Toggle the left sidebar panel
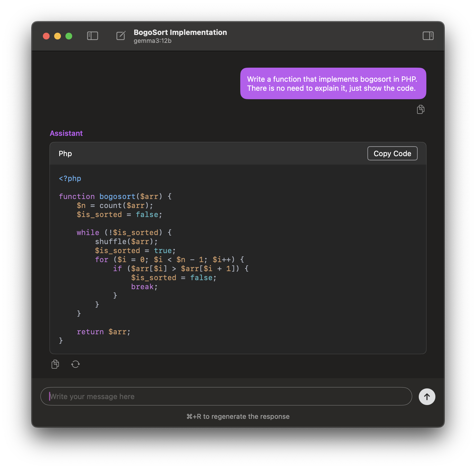 [x=92, y=36]
